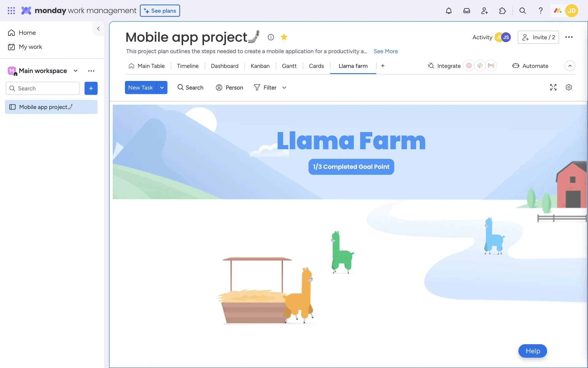Open the inbox tray icon

tap(466, 11)
